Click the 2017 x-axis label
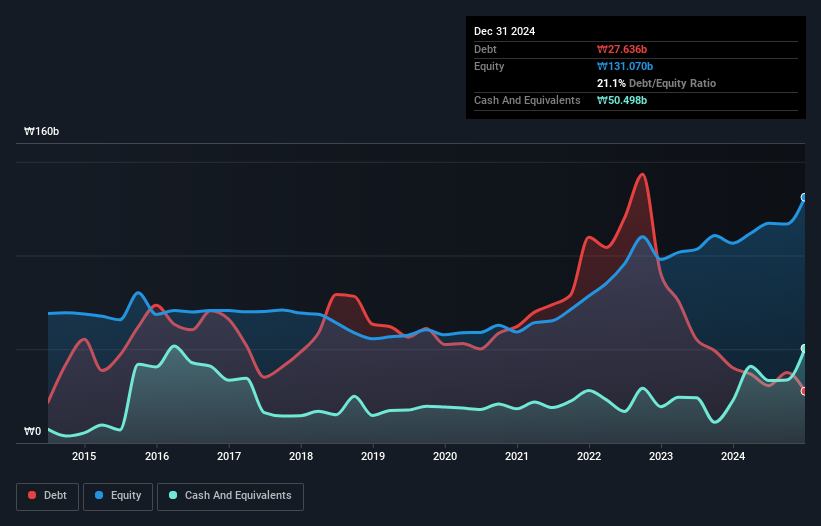 point(229,456)
